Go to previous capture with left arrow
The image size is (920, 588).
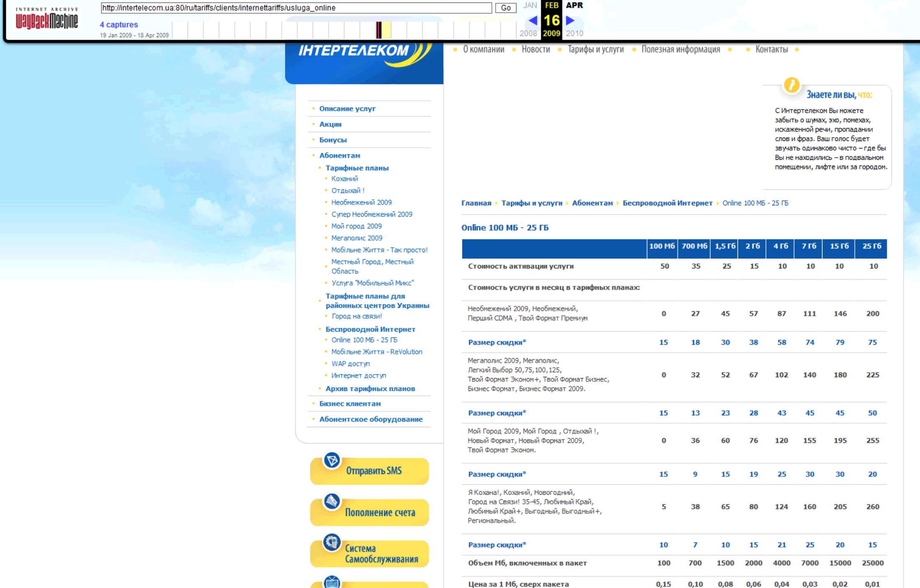[532, 20]
